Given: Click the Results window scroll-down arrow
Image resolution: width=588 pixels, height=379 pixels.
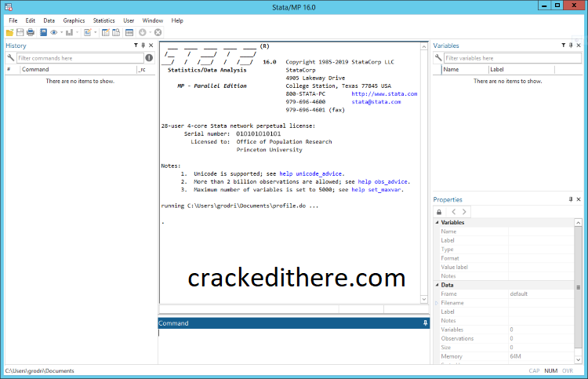Looking at the screenshot, I should click(424, 299).
